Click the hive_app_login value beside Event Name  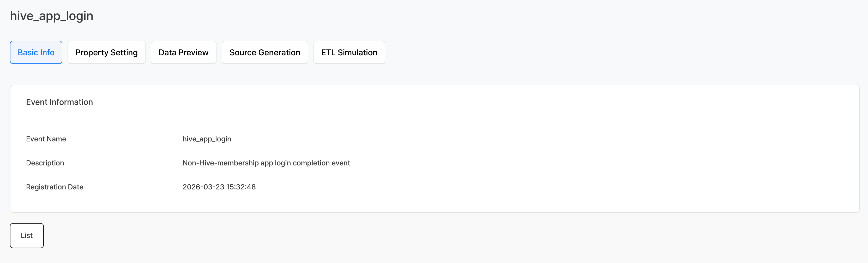(x=207, y=139)
